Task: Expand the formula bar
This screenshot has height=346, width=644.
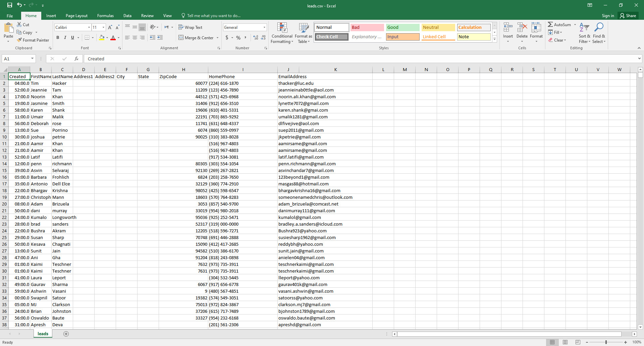Action: pos(639,59)
